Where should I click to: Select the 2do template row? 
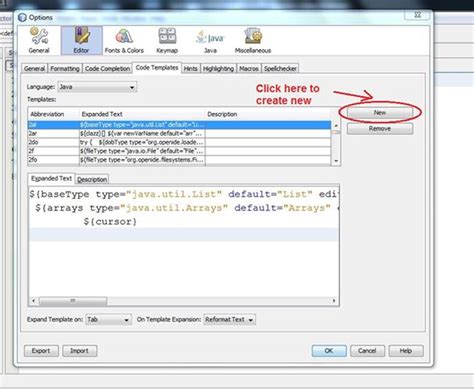(x=179, y=142)
